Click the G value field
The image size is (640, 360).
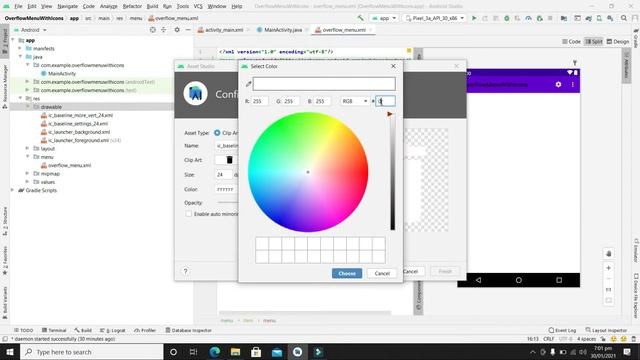point(291,101)
